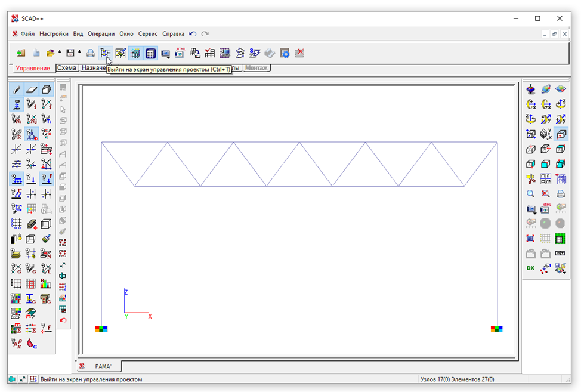Open the Окно menu
The image size is (581, 392).
point(126,34)
